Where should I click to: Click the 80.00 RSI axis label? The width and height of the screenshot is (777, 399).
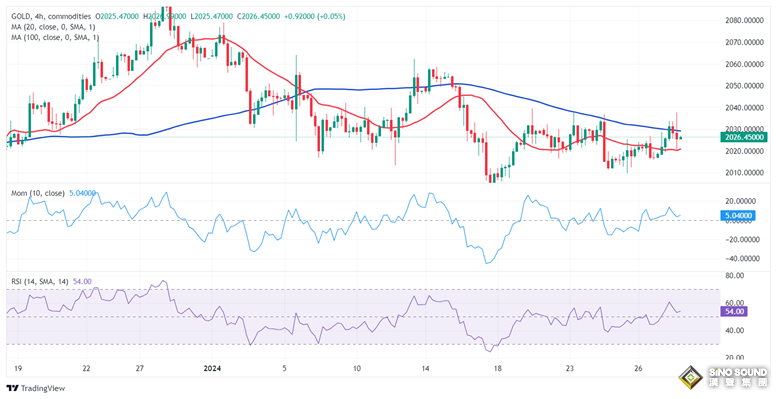(x=735, y=275)
